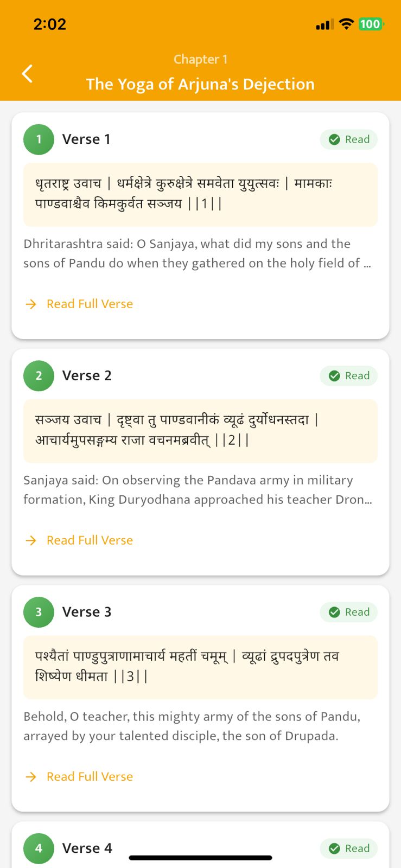Select the Verse 2 Sanskrit text box
This screenshot has width=401, height=868.
pos(200,431)
